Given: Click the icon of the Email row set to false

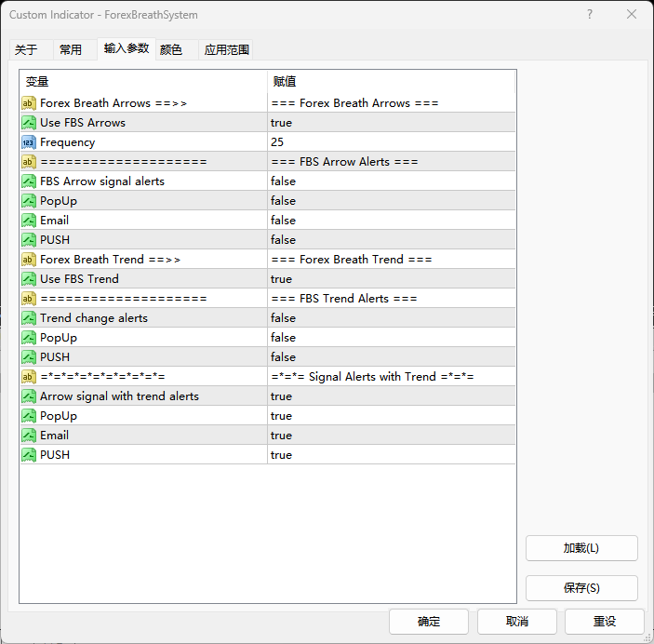Looking at the screenshot, I should (28, 221).
